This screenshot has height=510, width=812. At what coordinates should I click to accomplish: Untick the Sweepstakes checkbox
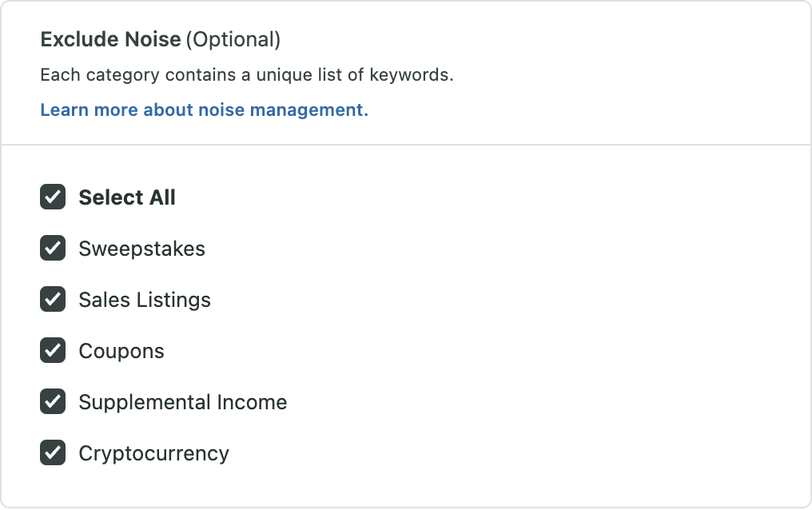tap(53, 248)
